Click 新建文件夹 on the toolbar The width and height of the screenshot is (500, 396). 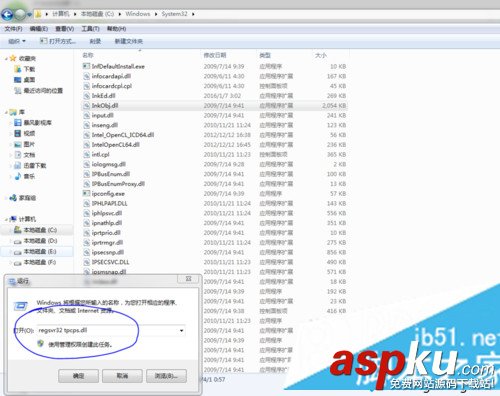(129, 41)
